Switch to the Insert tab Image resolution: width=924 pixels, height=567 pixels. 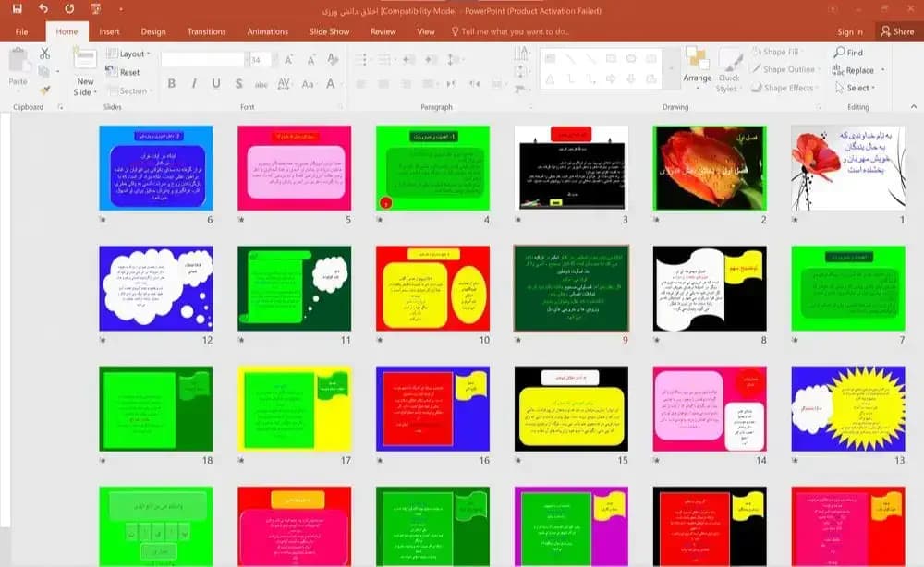(x=109, y=31)
